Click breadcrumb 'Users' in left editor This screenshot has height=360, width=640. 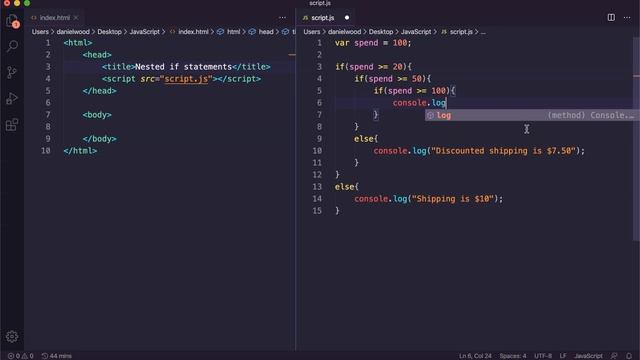[40, 31]
